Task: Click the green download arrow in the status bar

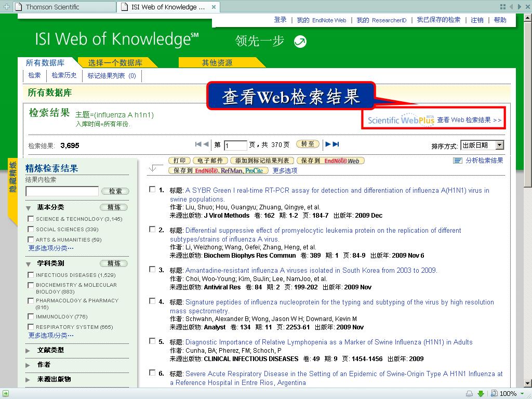Action: tap(481, 394)
